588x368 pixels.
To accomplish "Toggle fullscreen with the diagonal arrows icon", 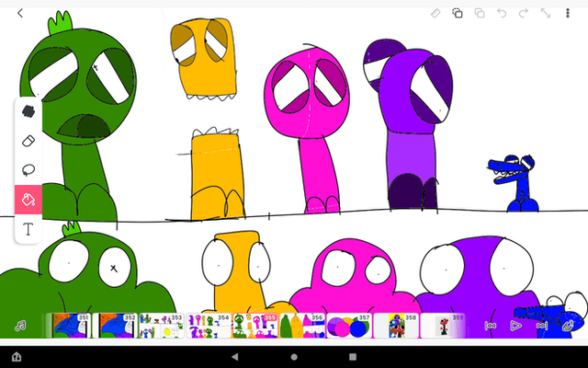I will tap(546, 14).
